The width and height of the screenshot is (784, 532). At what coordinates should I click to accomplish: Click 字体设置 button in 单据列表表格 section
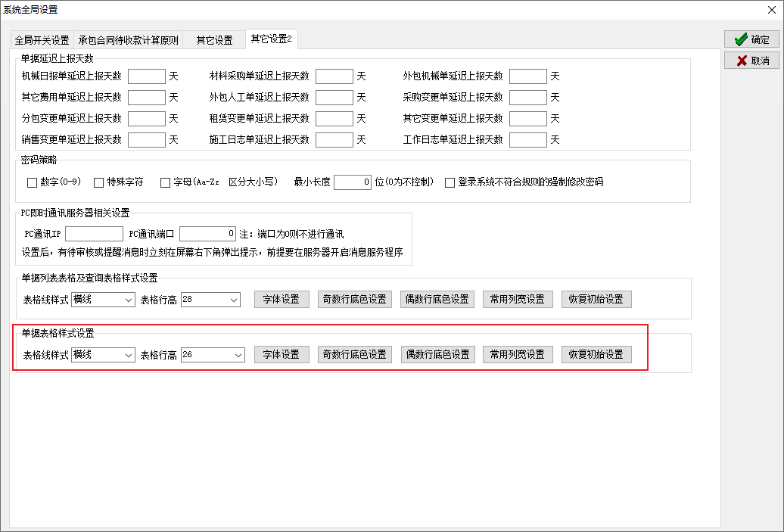(282, 300)
